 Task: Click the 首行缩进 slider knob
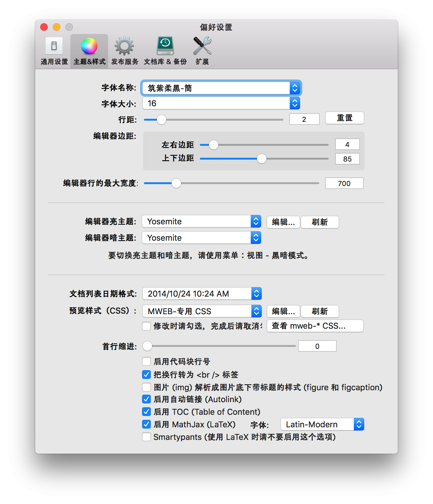pos(147,346)
